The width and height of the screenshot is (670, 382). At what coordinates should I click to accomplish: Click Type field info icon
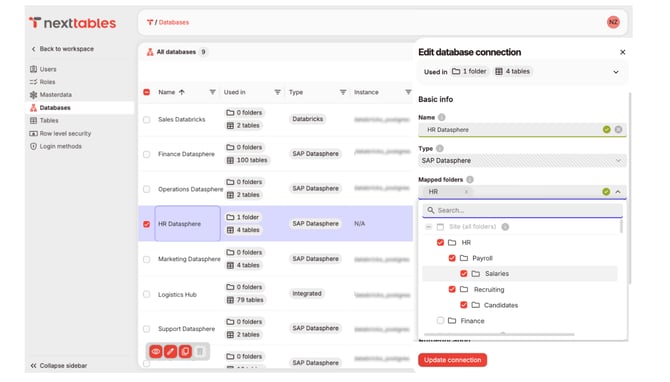[x=440, y=148]
